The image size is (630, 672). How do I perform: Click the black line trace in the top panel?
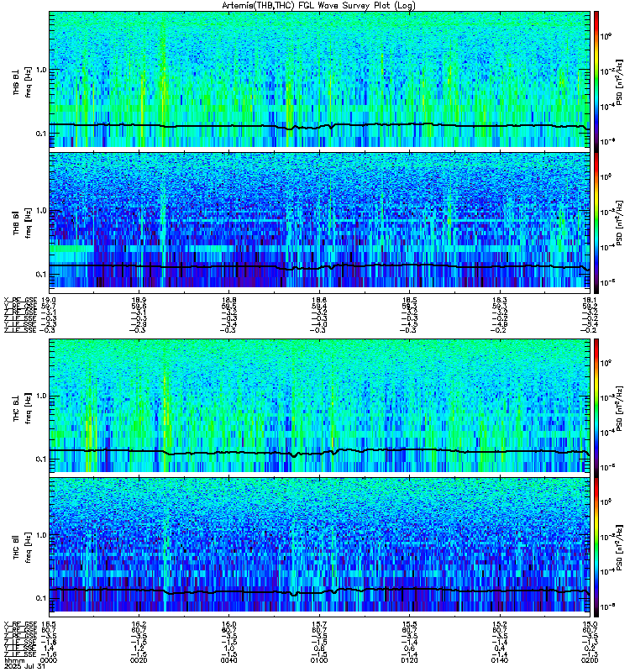pos(319,125)
